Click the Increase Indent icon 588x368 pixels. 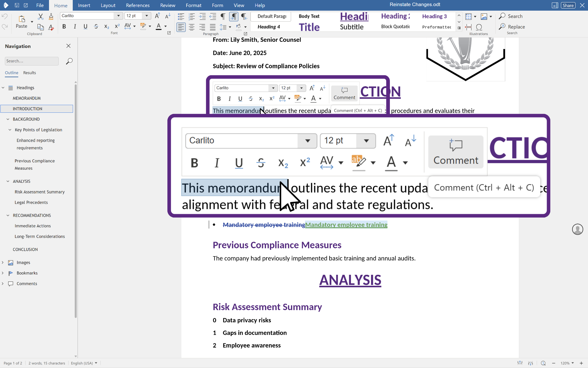point(202,16)
